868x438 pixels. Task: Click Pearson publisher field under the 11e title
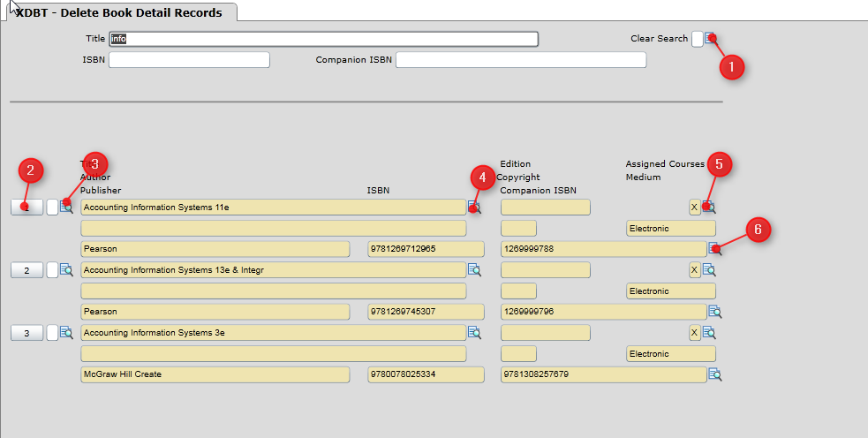[215, 249]
